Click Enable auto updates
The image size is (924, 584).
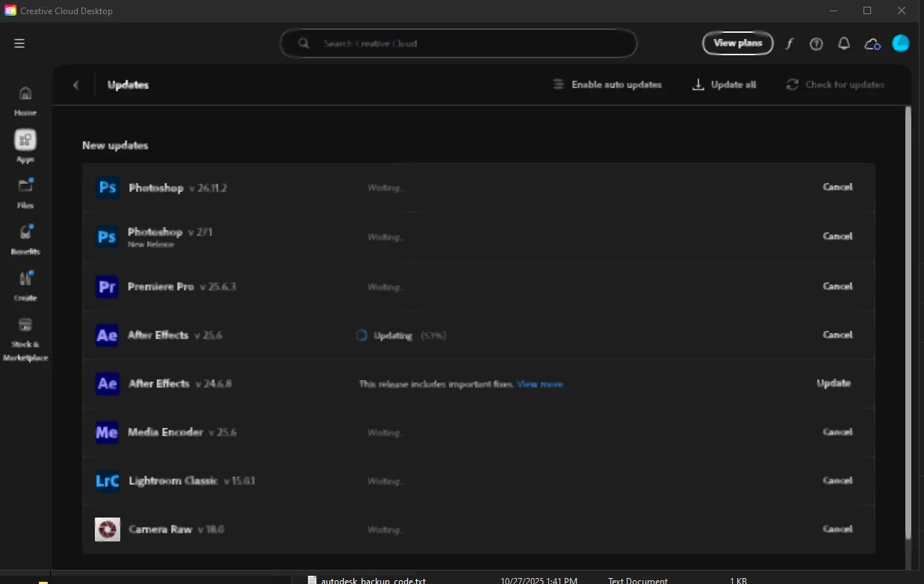coord(607,85)
